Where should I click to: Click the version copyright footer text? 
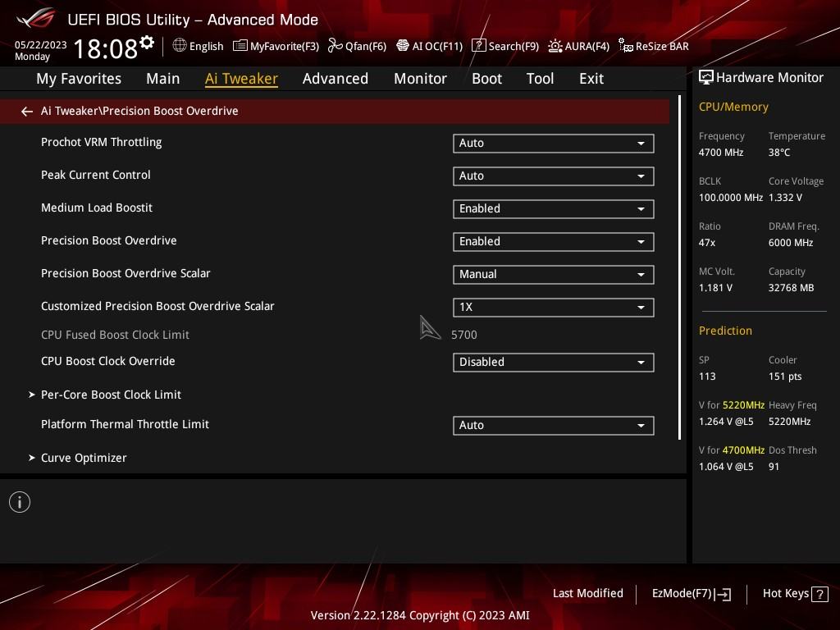coord(420,615)
